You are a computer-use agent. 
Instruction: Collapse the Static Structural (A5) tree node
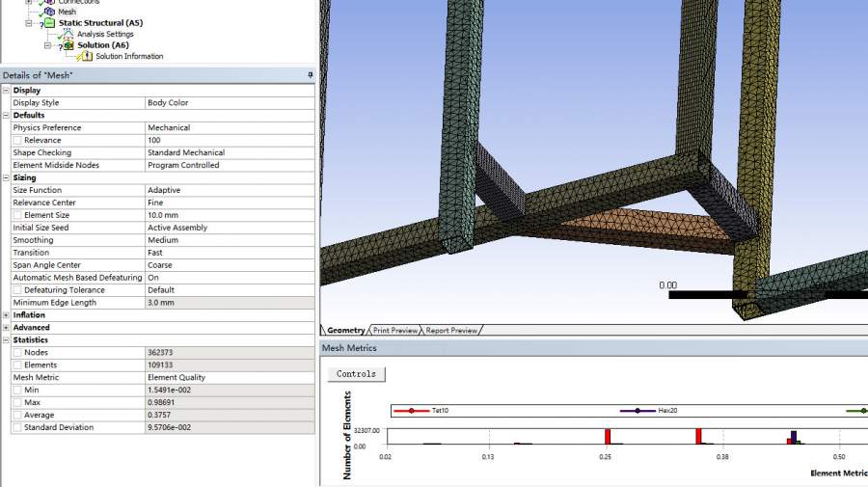tap(29, 23)
